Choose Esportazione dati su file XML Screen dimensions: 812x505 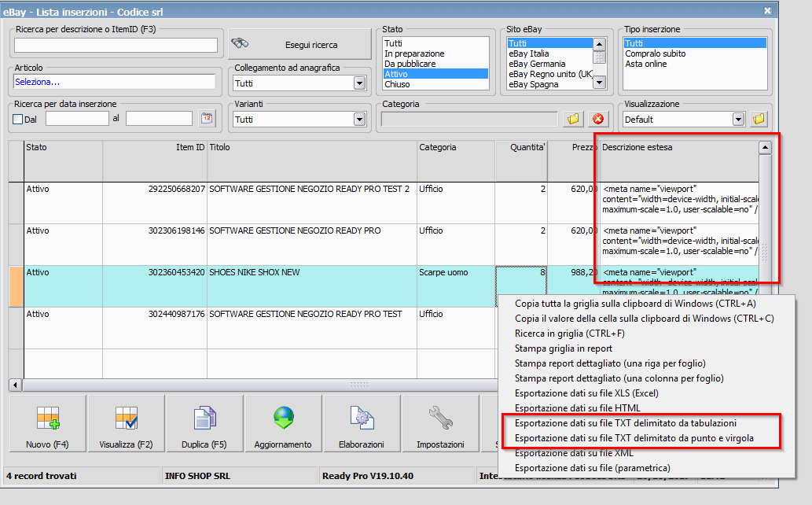tap(574, 453)
